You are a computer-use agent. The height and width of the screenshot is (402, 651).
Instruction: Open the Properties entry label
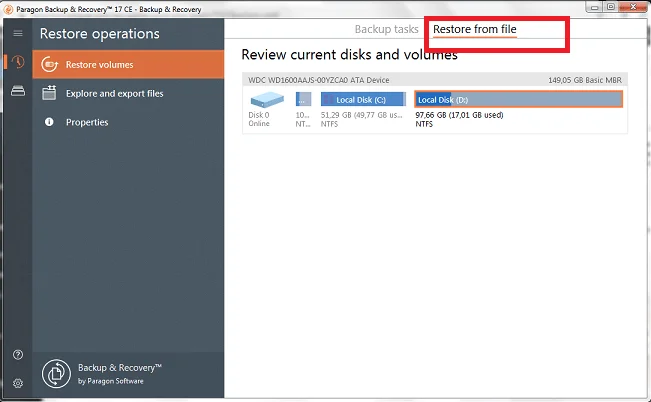point(87,122)
